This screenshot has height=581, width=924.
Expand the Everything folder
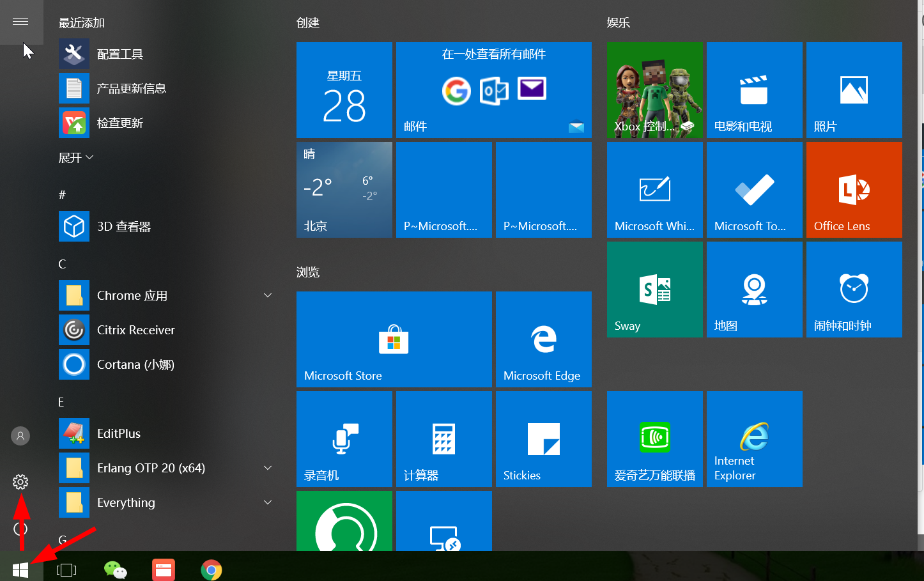(167, 502)
